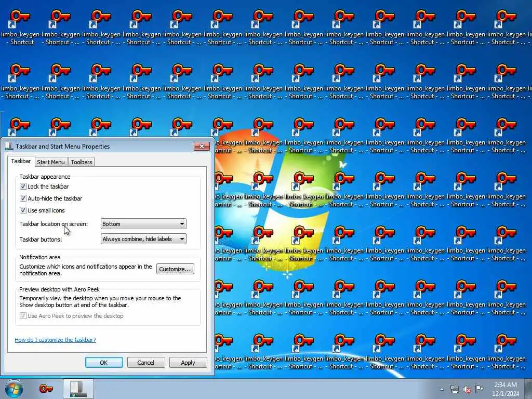This screenshot has height=399, width=532.
Task: Click the 'Taskbar location on screen:' label
Action: tap(54, 224)
